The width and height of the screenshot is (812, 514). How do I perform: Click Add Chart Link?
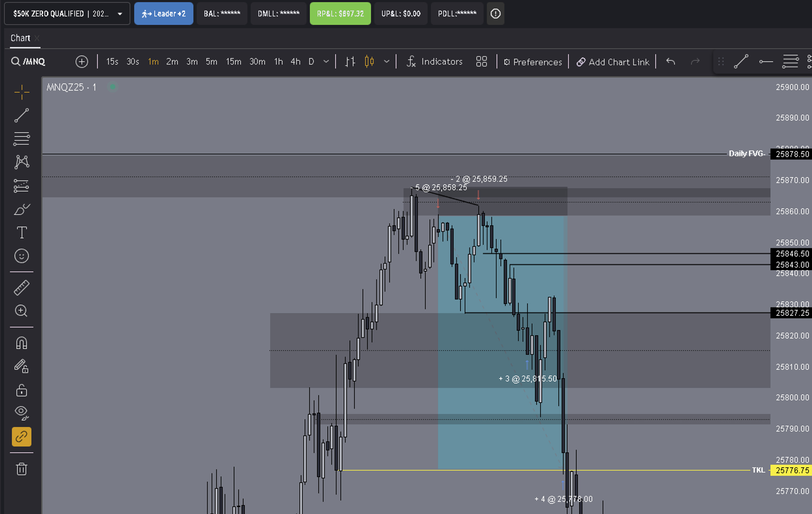[613, 62]
